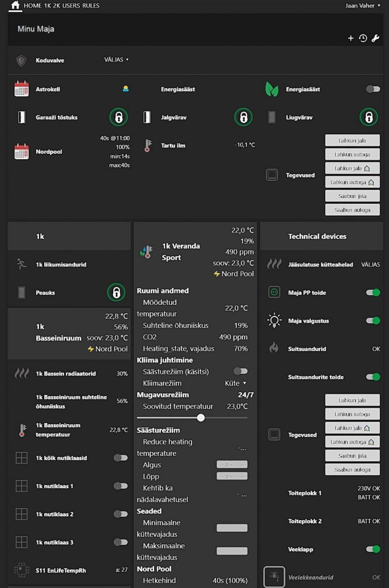
Task: Click the Garaaži tõstuks lock icon
Action: point(118,117)
